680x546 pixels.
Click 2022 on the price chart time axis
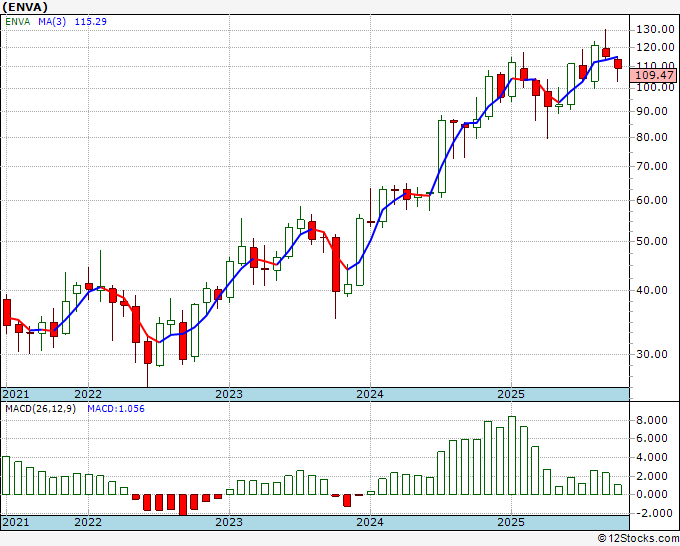pos(88,394)
